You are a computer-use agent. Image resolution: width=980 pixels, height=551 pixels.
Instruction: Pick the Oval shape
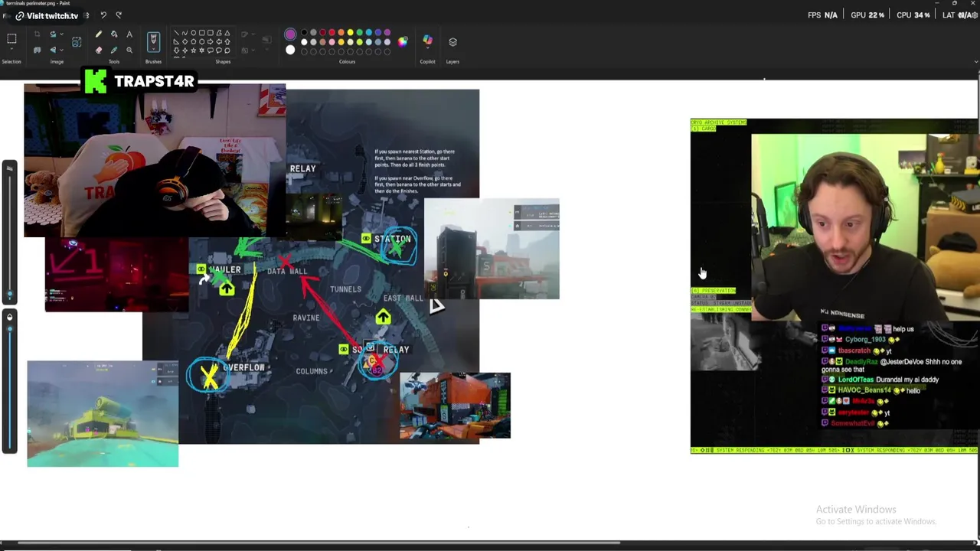[193, 33]
